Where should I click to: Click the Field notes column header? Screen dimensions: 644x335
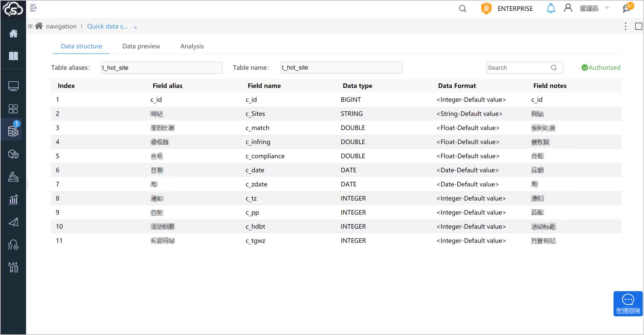coord(550,86)
